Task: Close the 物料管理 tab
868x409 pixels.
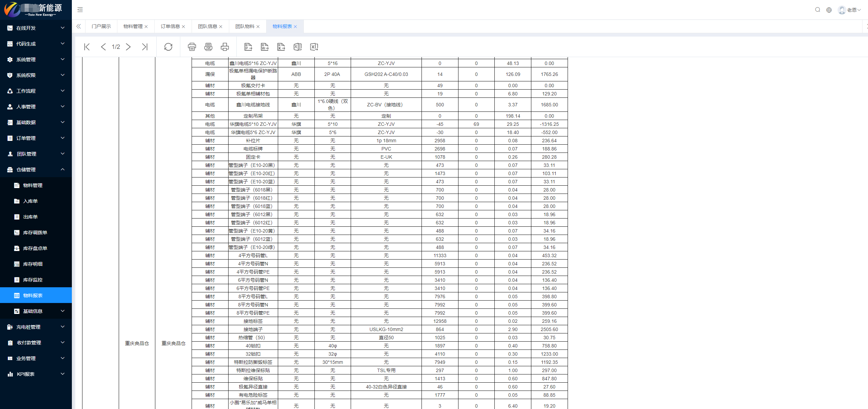Action: (x=146, y=27)
